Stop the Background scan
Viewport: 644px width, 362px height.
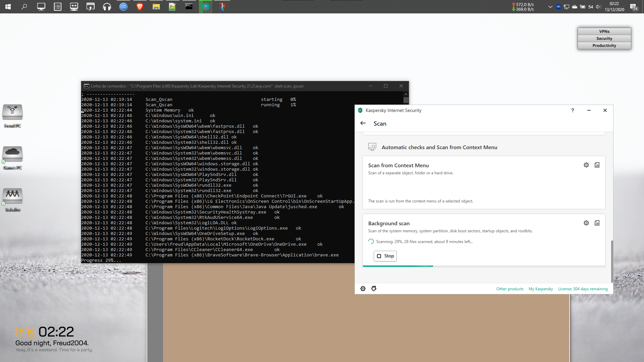385,256
